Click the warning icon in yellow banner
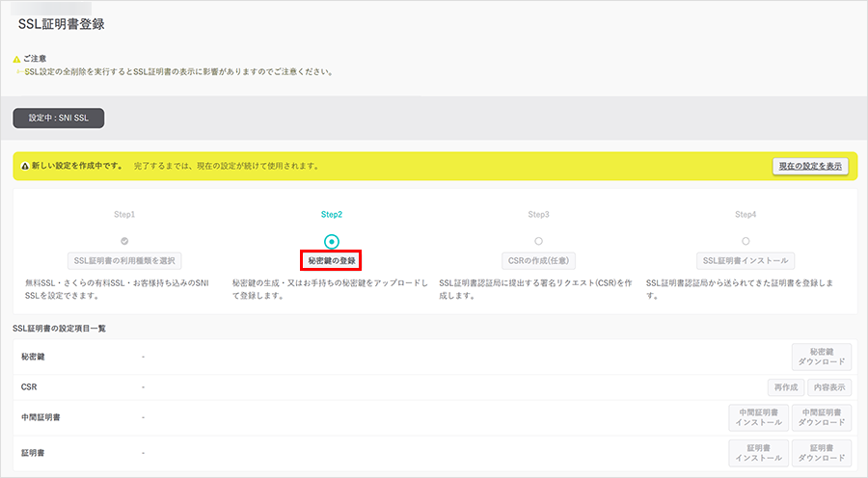This screenshot has width=868, height=478. pyautogui.click(x=24, y=166)
